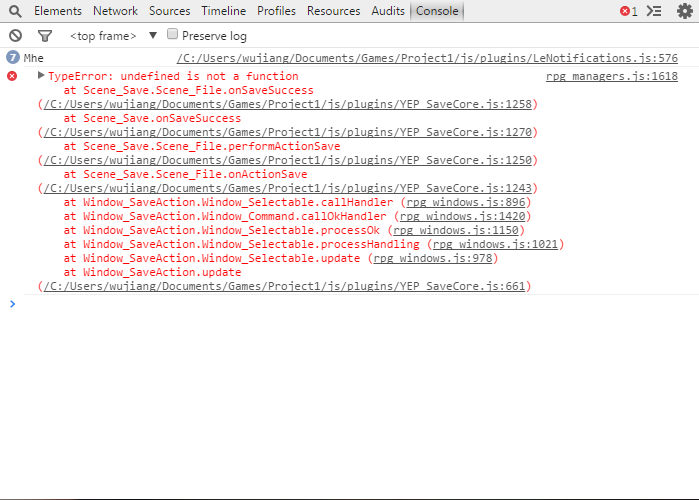Click the red error count indicator
The height and width of the screenshot is (500, 699).
point(629,11)
